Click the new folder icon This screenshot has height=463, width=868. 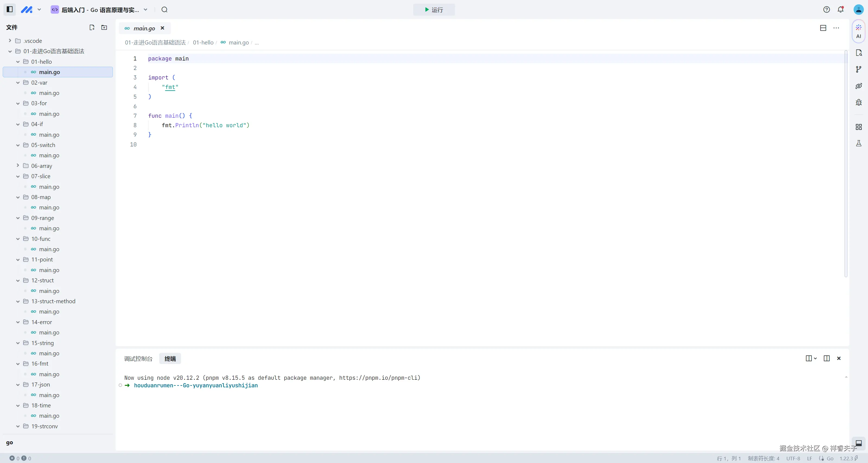104,28
